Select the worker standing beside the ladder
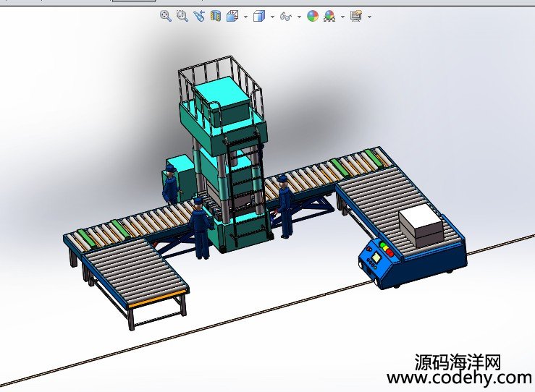Image resolution: width=535 pixels, height=392 pixels. tap(285, 207)
